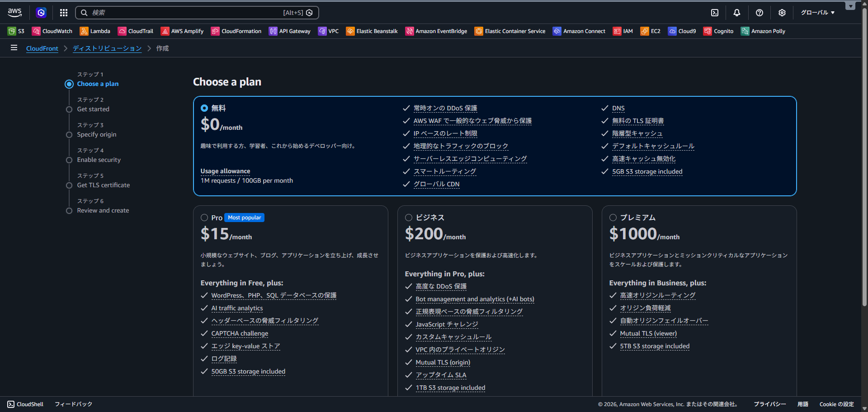The height and width of the screenshot is (412, 868).
Task: Select the プレミアム plan radio button
Action: 613,218
